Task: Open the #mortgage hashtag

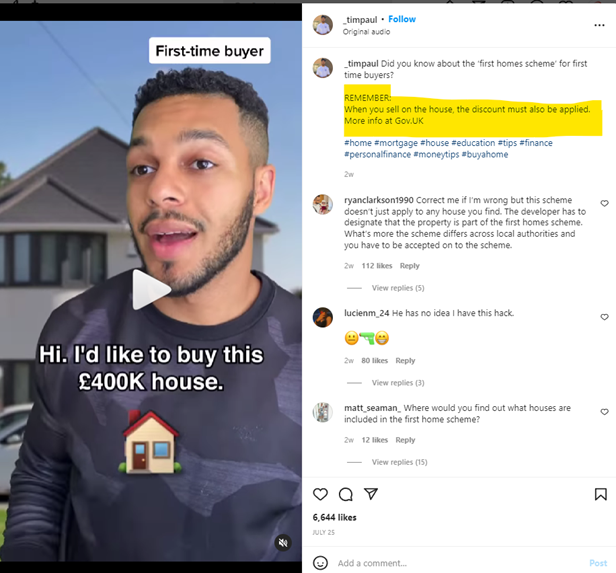Action: click(396, 143)
